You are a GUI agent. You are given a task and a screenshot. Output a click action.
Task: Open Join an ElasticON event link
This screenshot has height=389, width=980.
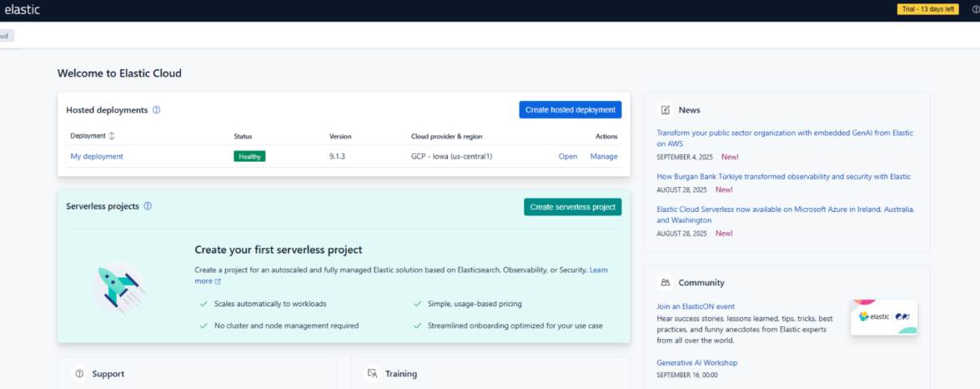pos(696,306)
